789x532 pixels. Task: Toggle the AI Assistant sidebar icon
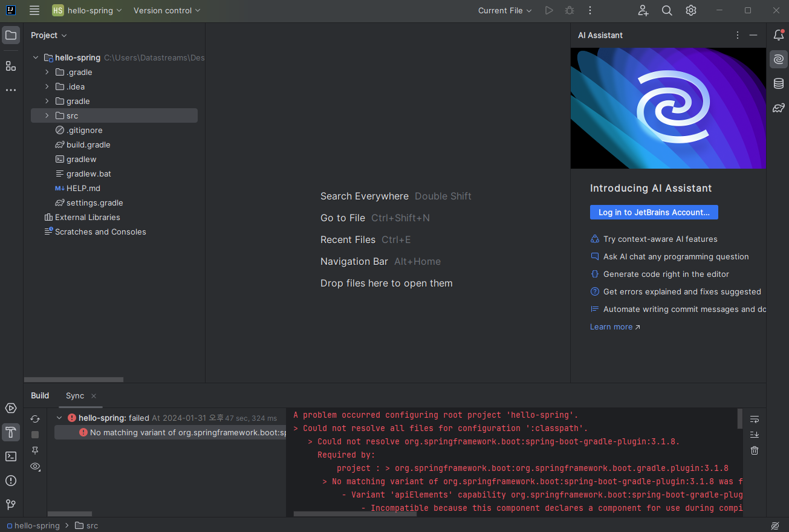[x=779, y=59]
